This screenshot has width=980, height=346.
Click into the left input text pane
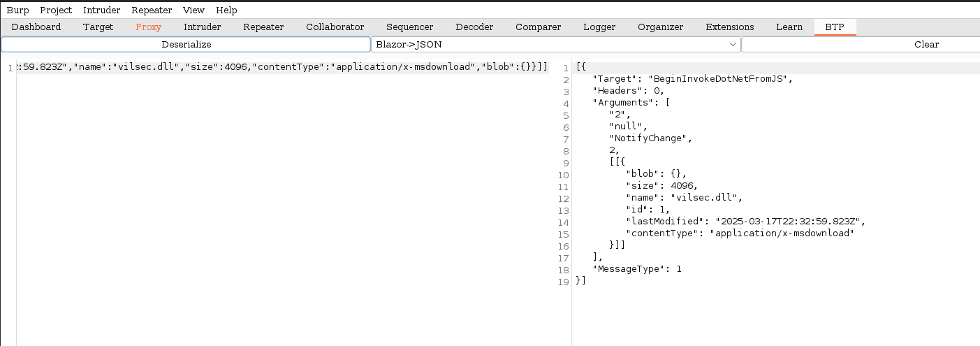283,203
